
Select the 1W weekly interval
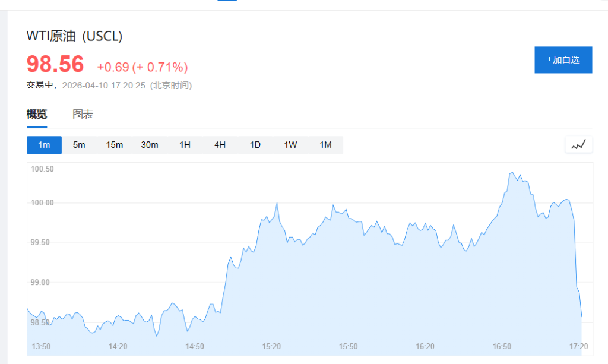click(x=290, y=145)
